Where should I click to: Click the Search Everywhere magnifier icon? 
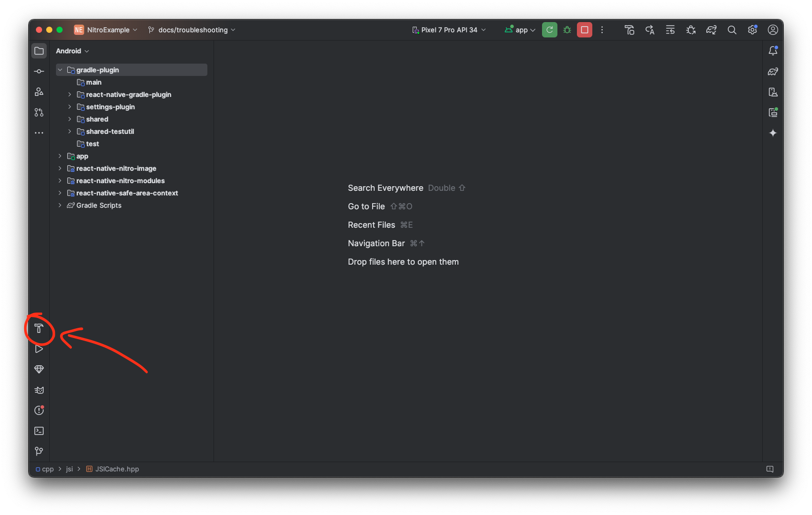point(732,30)
